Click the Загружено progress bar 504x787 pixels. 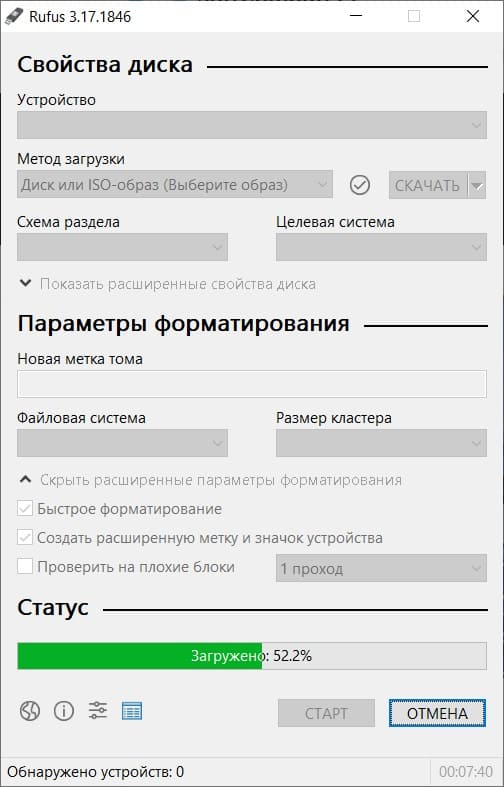point(252,656)
